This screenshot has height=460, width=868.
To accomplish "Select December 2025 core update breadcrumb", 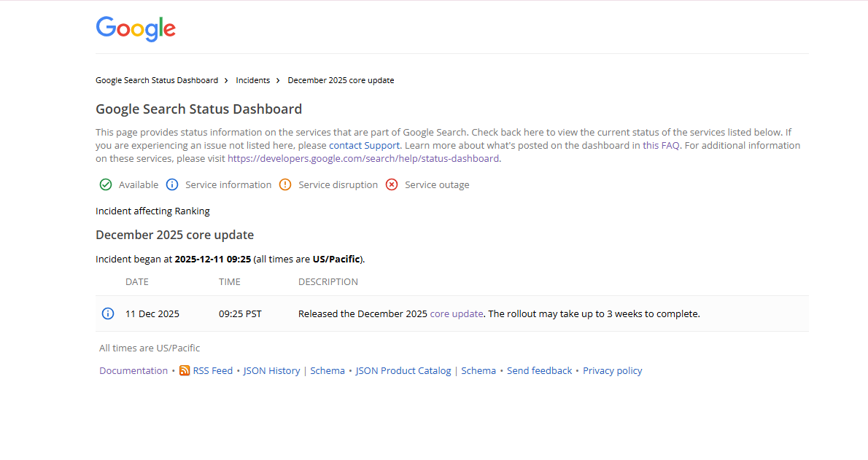I will (x=341, y=80).
